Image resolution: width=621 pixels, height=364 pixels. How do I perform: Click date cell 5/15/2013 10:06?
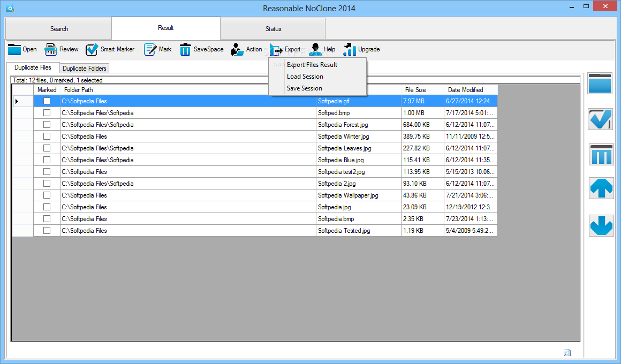point(471,171)
